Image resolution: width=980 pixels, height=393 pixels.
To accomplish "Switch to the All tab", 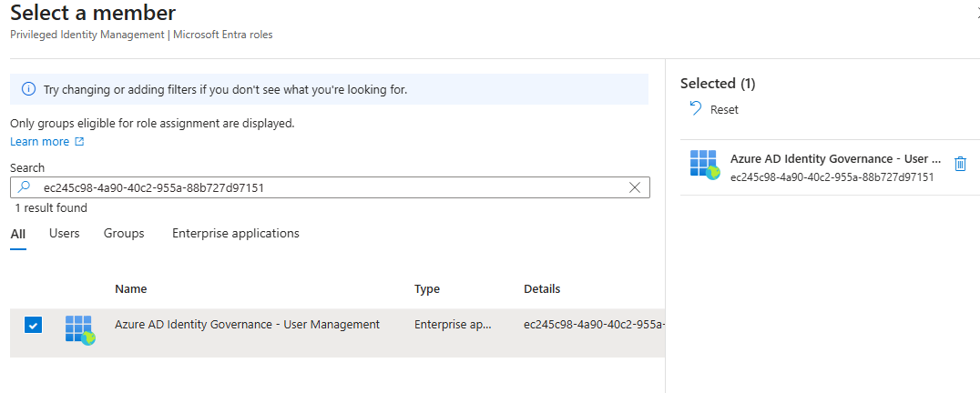I will tap(18, 234).
